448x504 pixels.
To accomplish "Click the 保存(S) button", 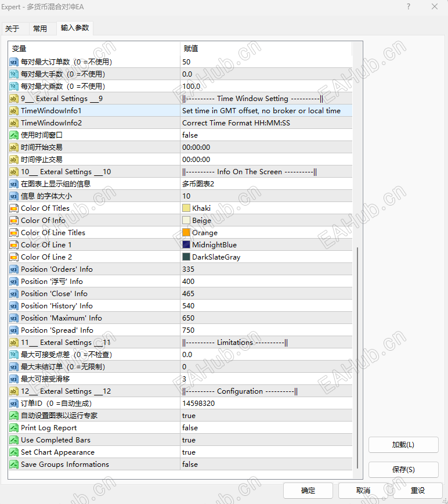I will coord(403,470).
